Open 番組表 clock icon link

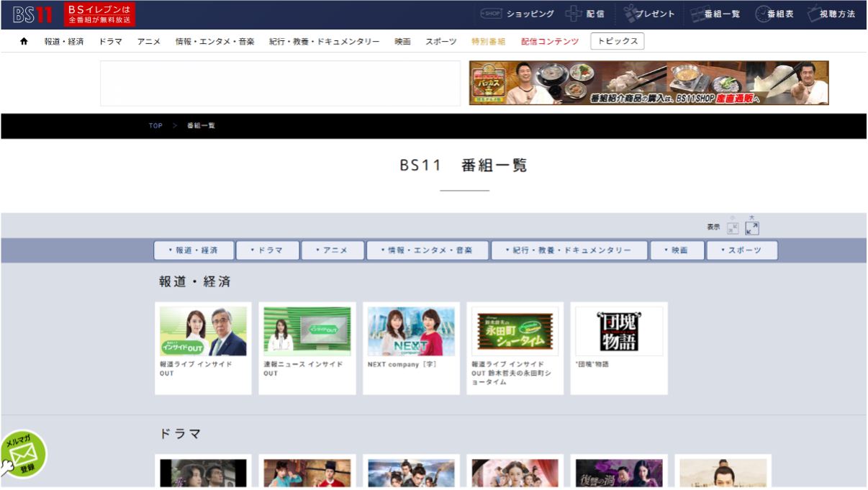[764, 14]
